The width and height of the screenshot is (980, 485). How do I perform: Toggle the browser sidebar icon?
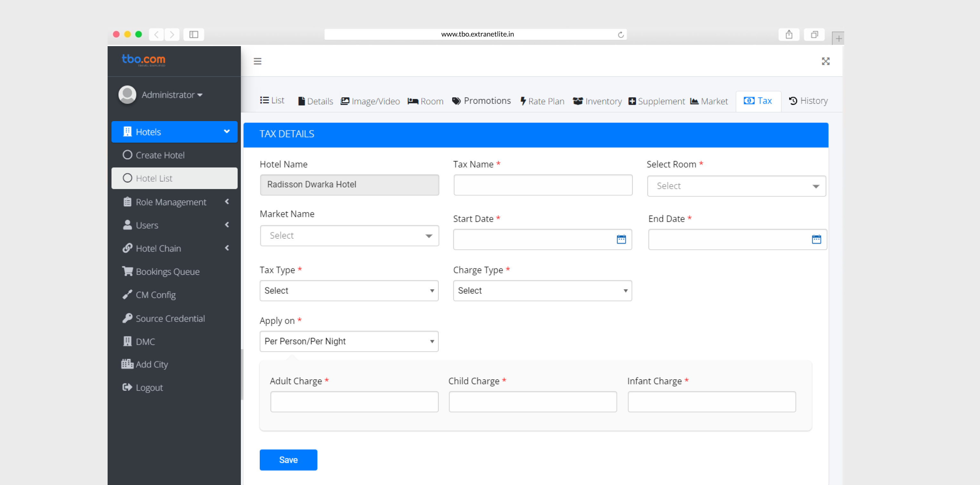[194, 35]
